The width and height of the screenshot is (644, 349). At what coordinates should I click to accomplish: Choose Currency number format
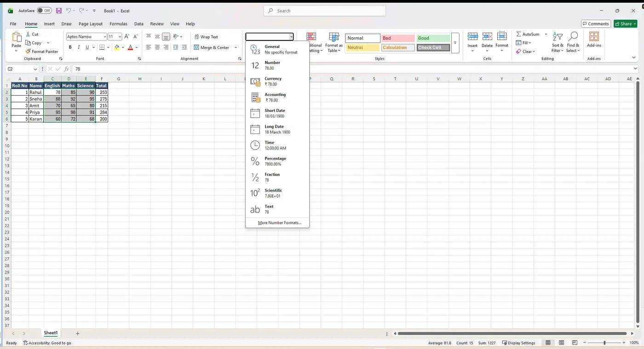tap(277, 81)
